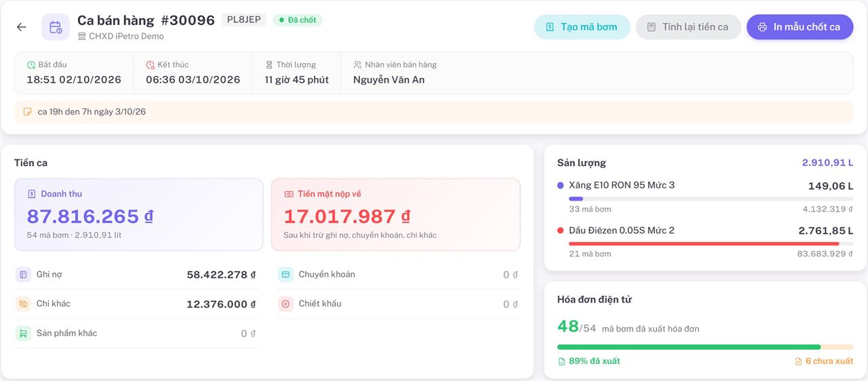Image resolution: width=868 pixels, height=381 pixels.
Task: Click the Đã chốt status badge
Action: point(298,20)
